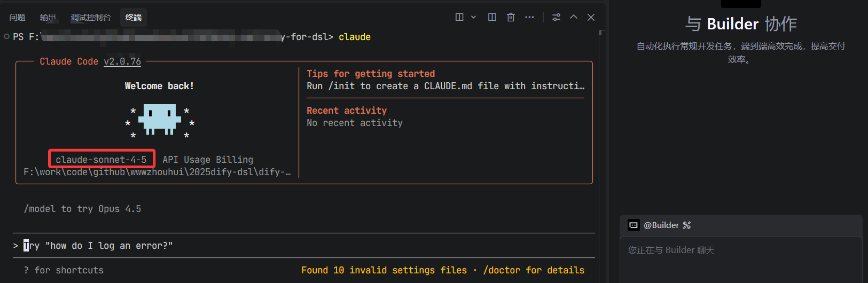This screenshot has height=283, width=868.
Task: Click the API Usage Billing text
Action: (x=208, y=160)
